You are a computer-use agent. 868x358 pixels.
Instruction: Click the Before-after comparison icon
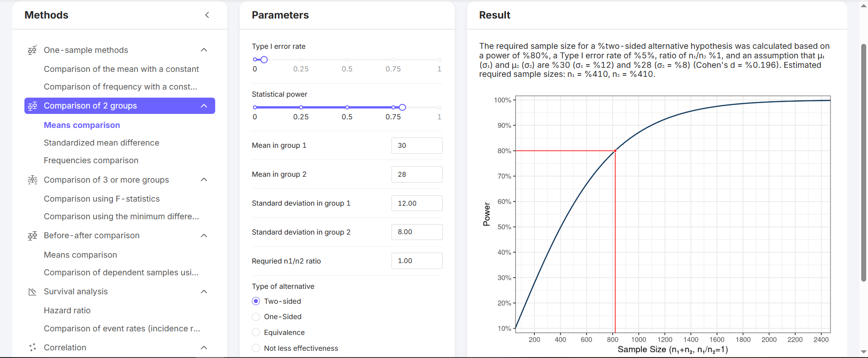point(32,236)
